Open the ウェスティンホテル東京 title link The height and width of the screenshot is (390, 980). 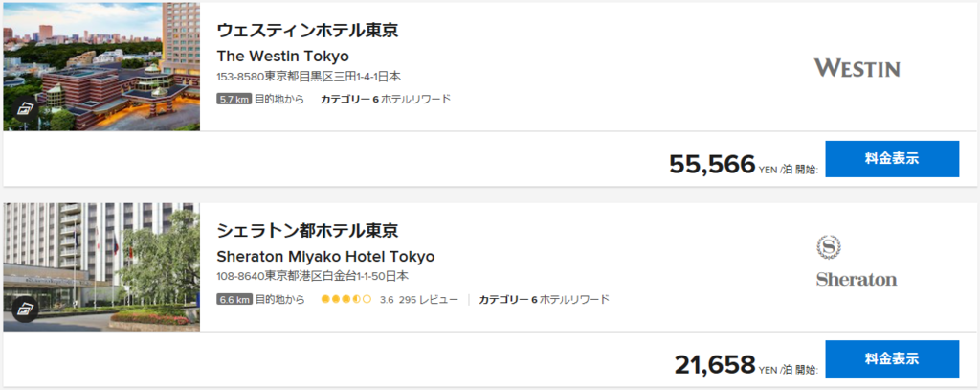(x=306, y=30)
